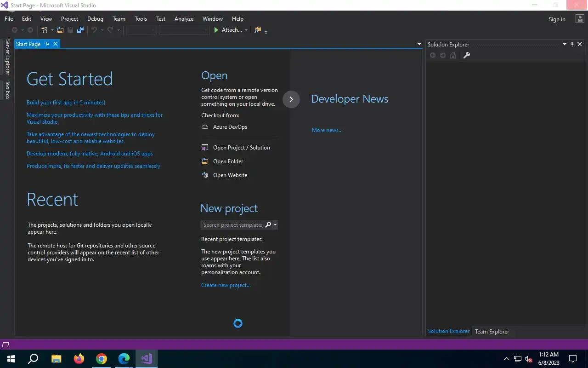This screenshot has width=588, height=368.
Task: Click the Visual Studio logo in the title bar
Action: pyautogui.click(x=5, y=5)
